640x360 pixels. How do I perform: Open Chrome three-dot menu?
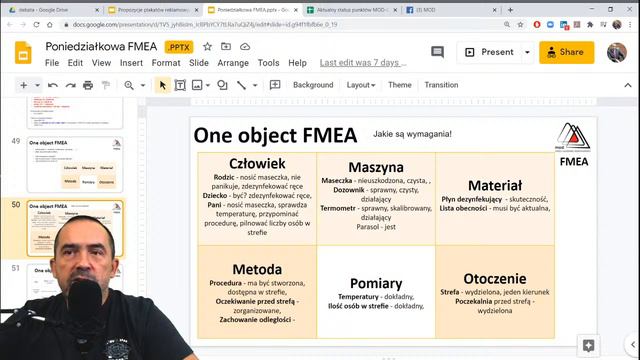(630, 24)
